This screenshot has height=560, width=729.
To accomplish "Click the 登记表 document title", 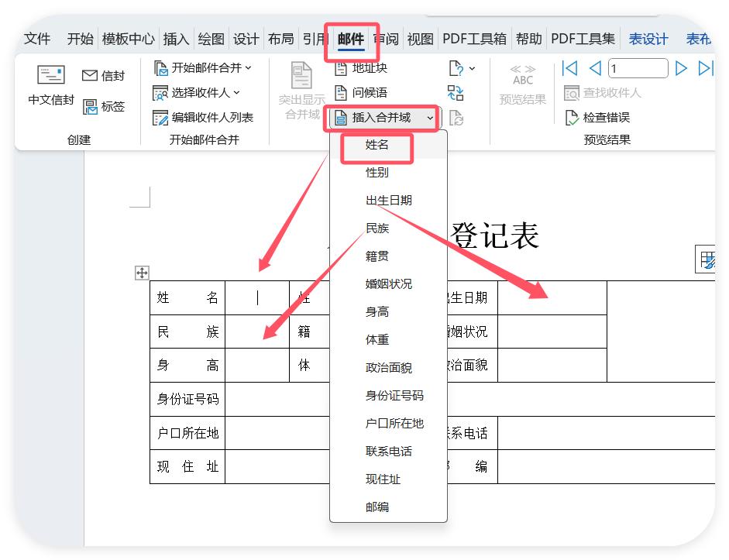I will (x=495, y=235).
